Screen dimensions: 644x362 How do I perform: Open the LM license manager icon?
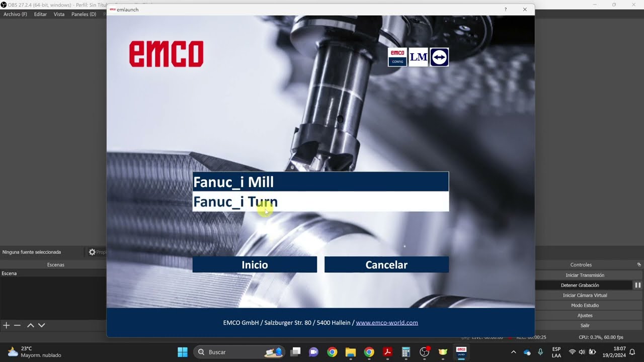[419, 57]
